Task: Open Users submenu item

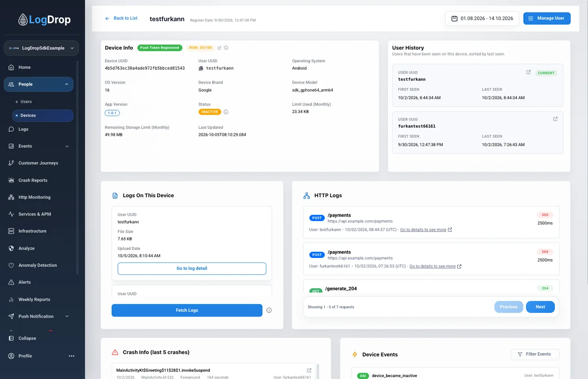Action: pos(43,102)
